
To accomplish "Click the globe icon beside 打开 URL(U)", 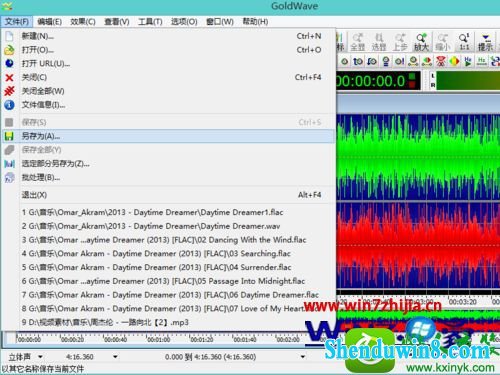I will [9, 63].
